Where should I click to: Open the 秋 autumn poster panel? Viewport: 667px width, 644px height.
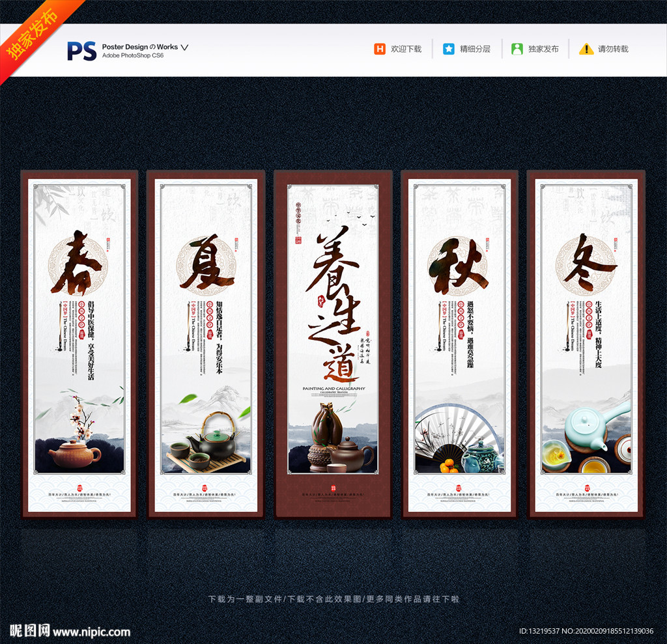(459, 345)
